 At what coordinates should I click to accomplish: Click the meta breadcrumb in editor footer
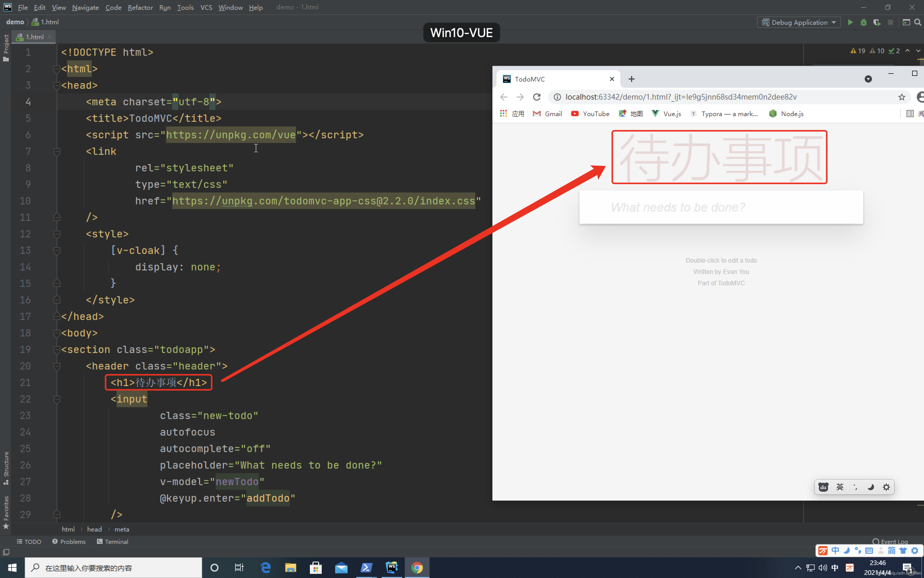pos(122,529)
